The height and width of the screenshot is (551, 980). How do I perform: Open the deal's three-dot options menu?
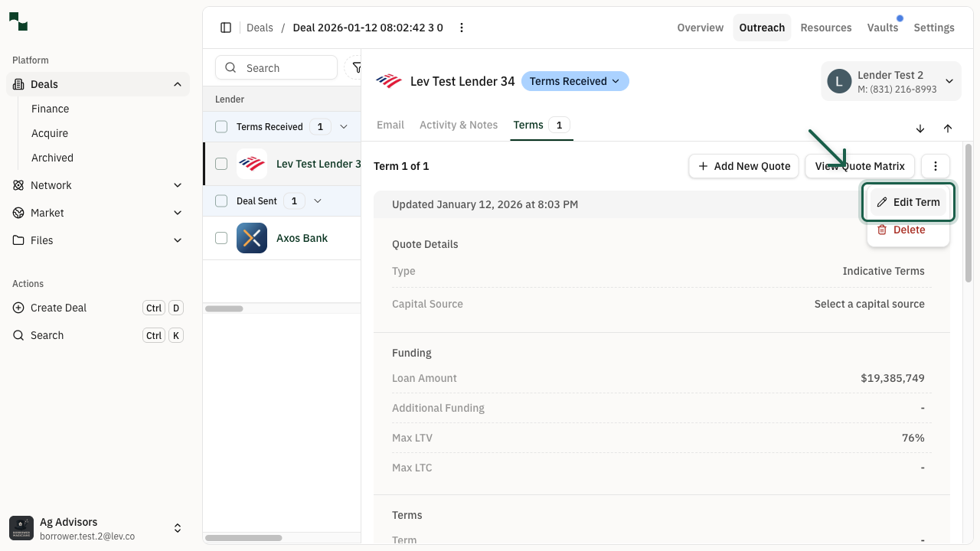coord(462,28)
